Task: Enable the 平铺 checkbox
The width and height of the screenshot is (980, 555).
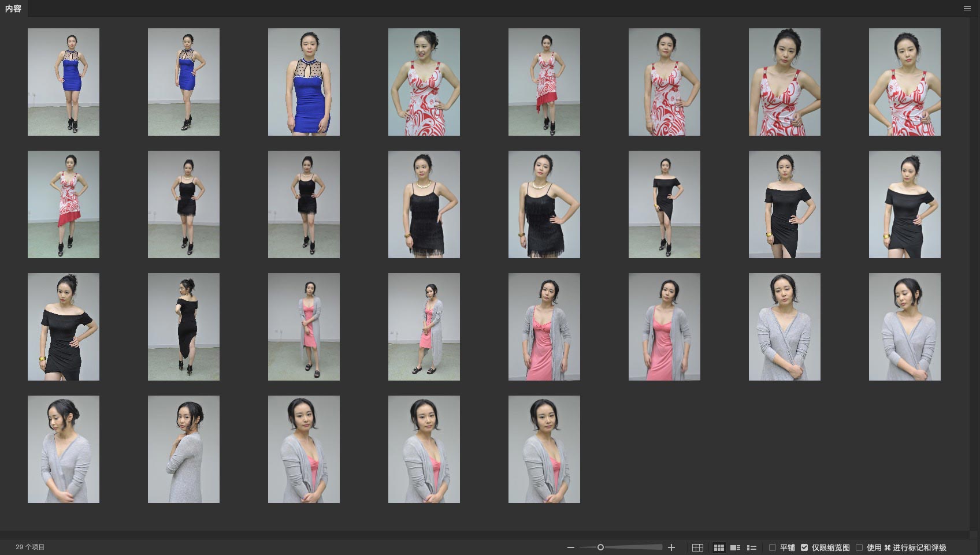Action: click(x=773, y=547)
